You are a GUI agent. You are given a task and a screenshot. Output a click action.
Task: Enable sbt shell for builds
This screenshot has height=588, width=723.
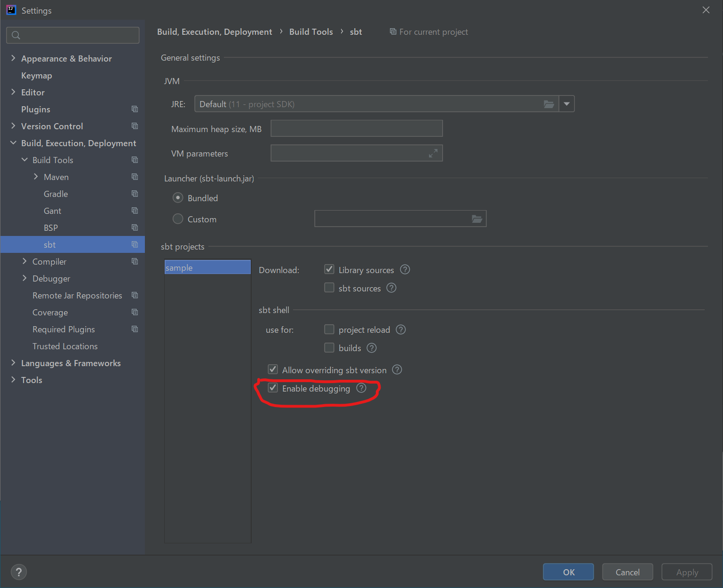[x=329, y=347]
